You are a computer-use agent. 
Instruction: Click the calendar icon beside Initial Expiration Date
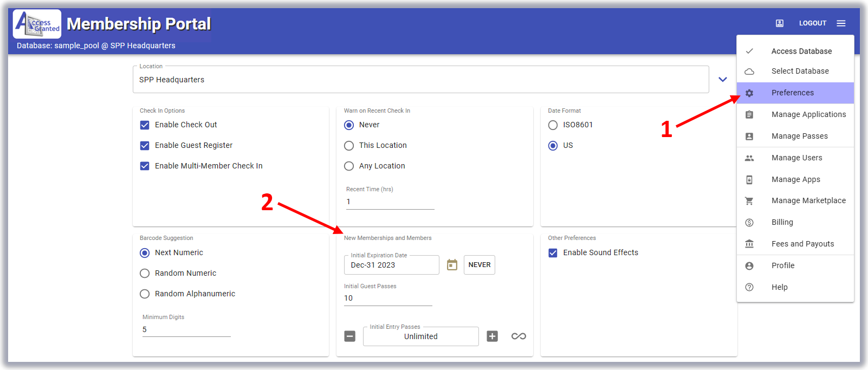(x=452, y=265)
